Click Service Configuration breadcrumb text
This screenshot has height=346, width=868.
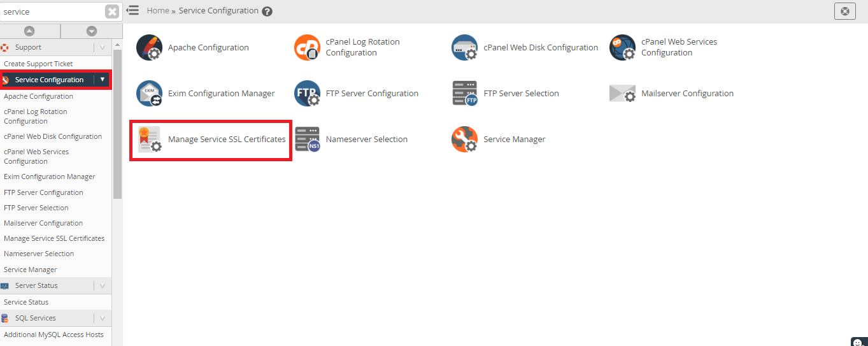(218, 11)
